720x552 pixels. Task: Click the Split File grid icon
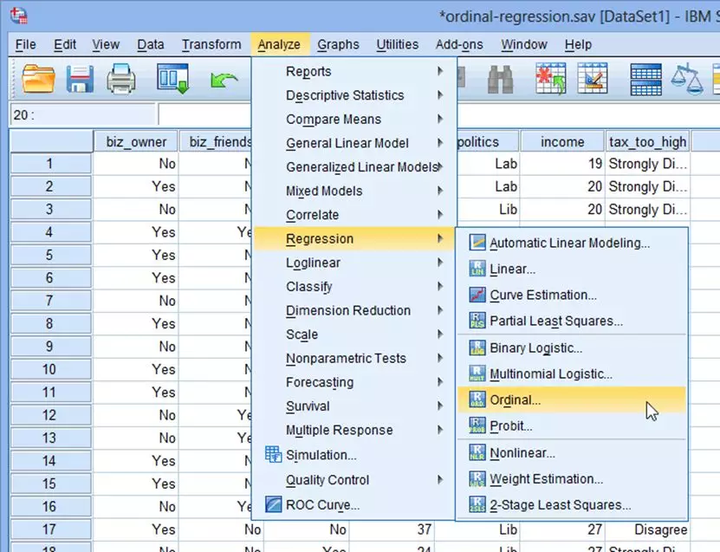[646, 79]
